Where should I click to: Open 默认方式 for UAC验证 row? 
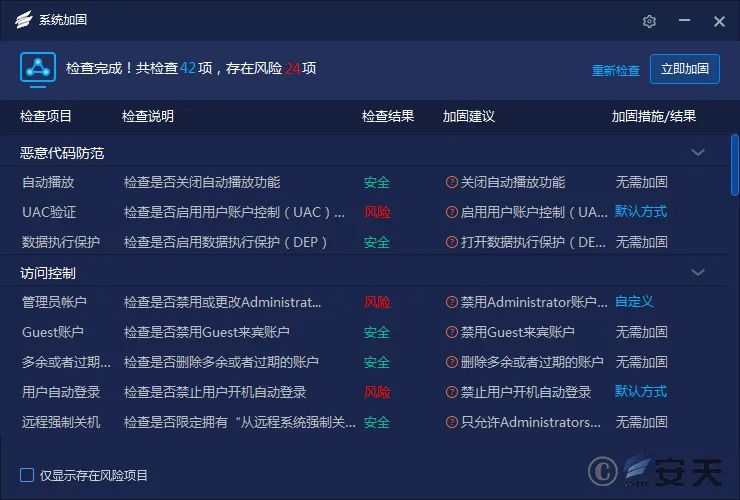[x=641, y=212]
